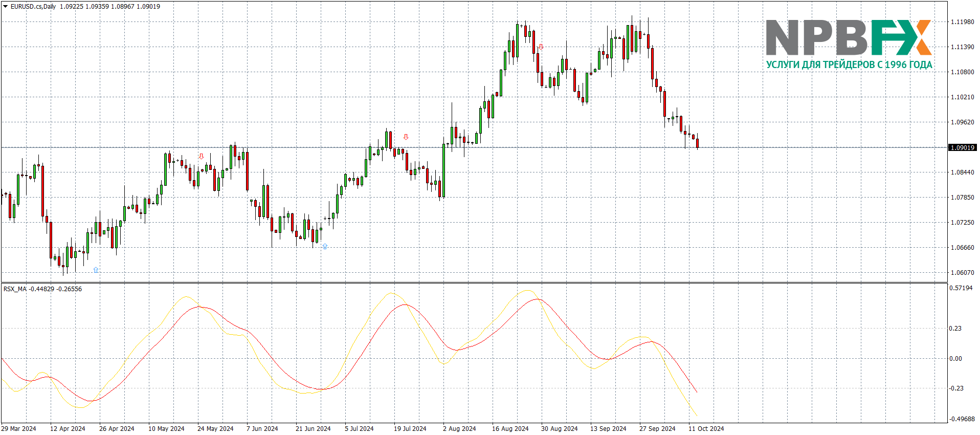Click the 11 Oct 2024 date label
Image resolution: width=980 pixels, height=435 pixels.
click(x=706, y=429)
